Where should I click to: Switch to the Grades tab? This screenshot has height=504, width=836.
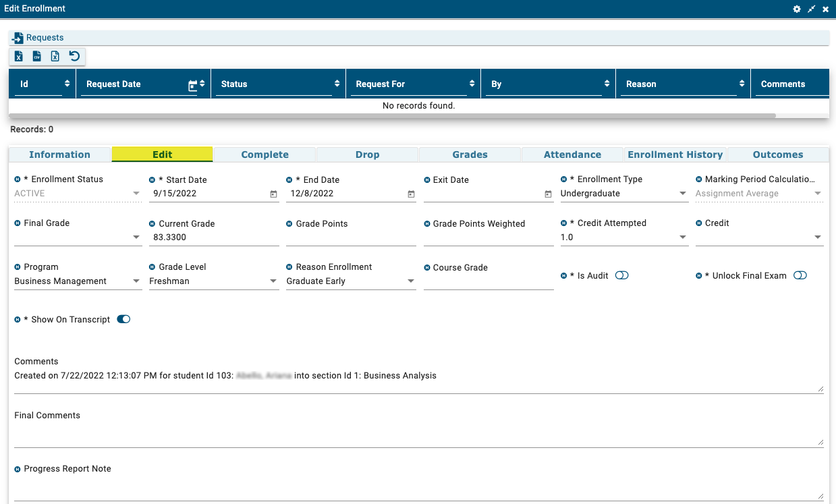(x=470, y=155)
